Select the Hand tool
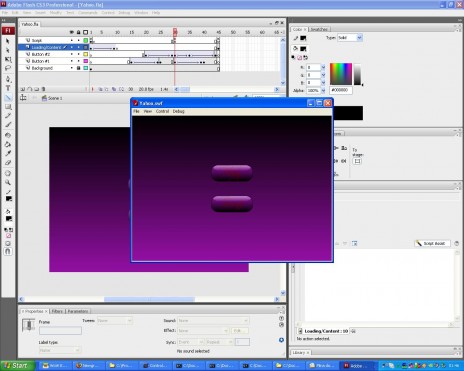This screenshot has width=464, height=371. (8, 173)
